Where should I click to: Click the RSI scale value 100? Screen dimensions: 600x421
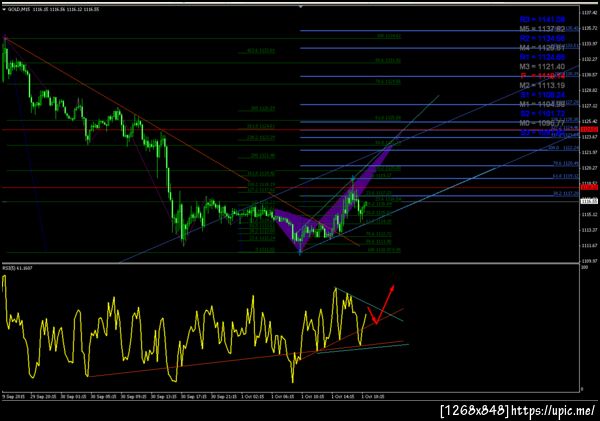point(585,268)
